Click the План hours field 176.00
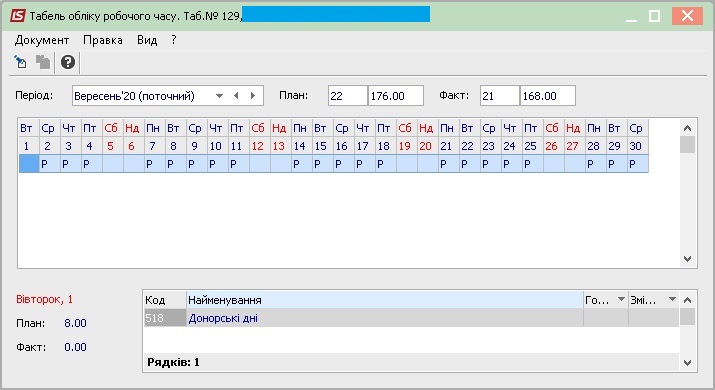Viewport: 715px width, 390px height. (396, 96)
